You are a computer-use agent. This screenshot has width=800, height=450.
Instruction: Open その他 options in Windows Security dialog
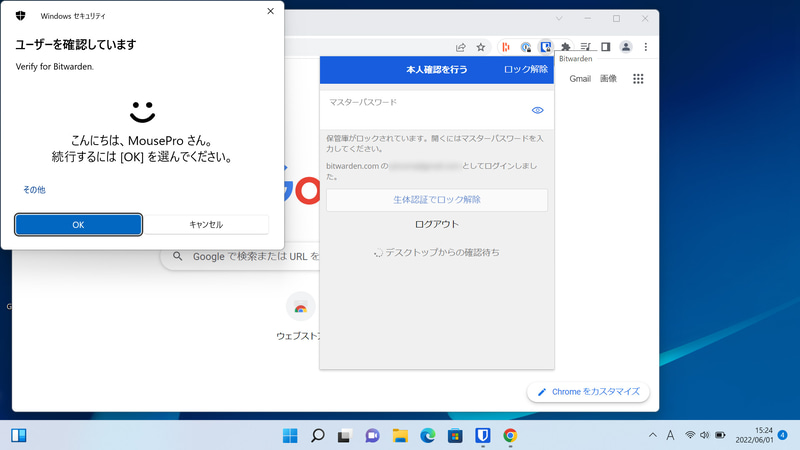point(34,190)
